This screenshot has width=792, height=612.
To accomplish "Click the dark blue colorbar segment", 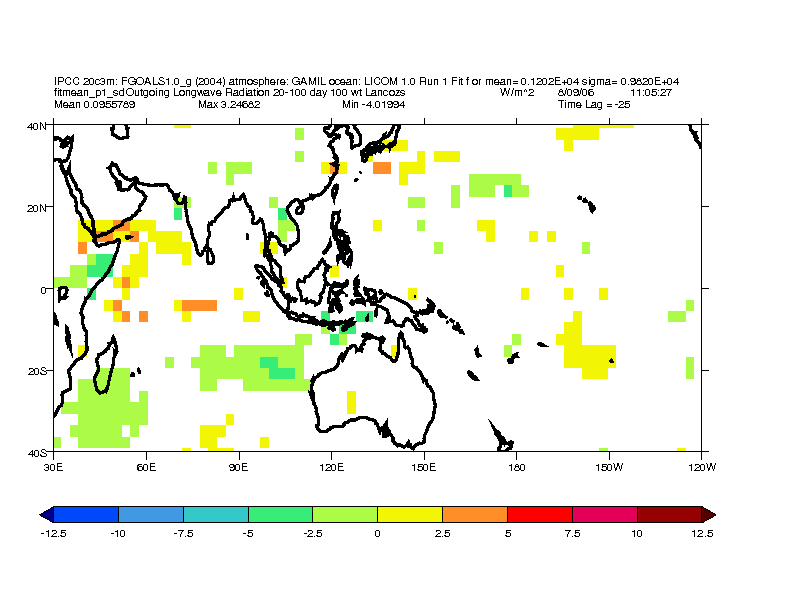I will click(x=86, y=514).
